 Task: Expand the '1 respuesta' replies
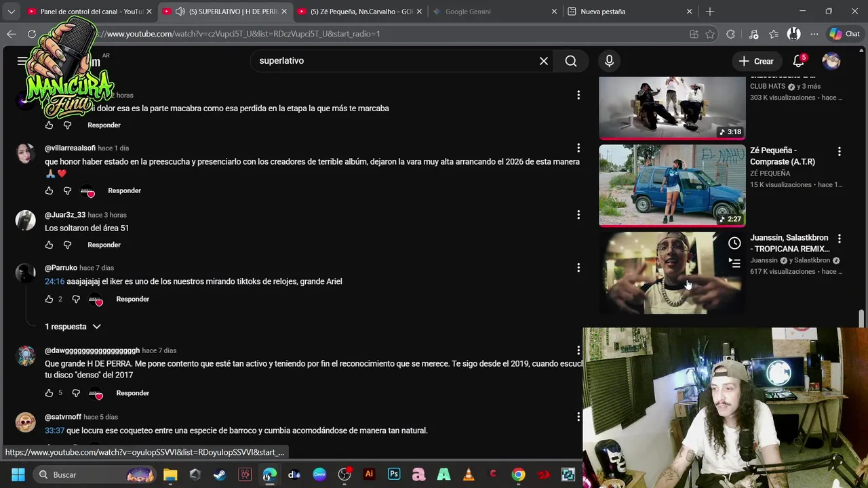coord(73,327)
